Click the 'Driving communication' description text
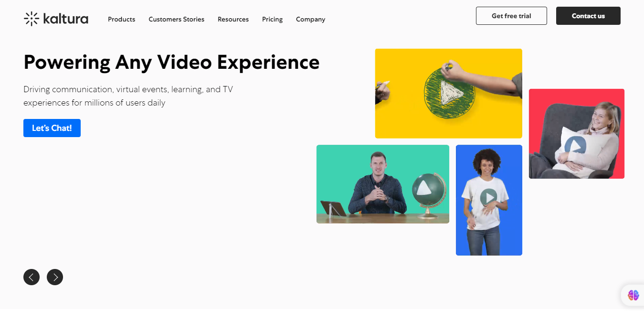Screen dimensions: 644x311 (x=128, y=96)
